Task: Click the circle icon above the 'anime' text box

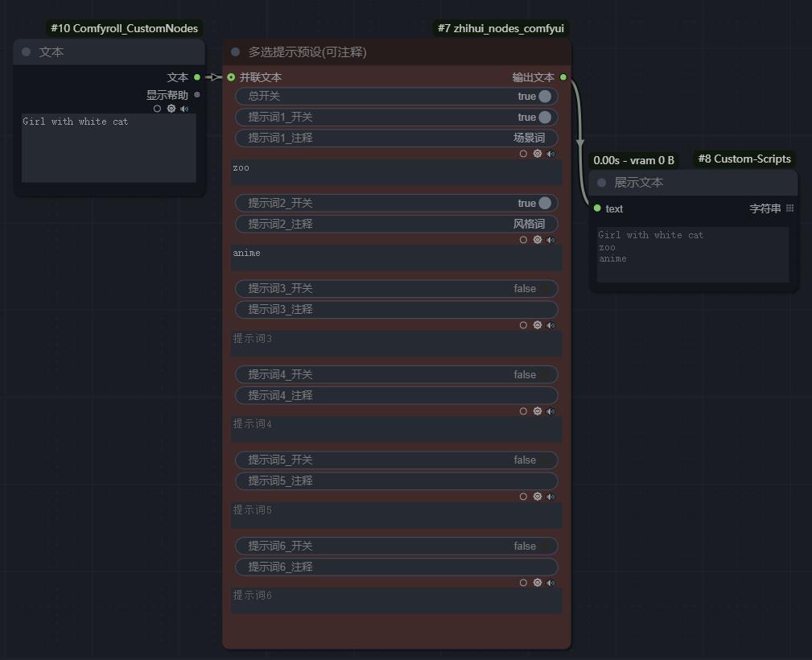Action: click(x=523, y=240)
